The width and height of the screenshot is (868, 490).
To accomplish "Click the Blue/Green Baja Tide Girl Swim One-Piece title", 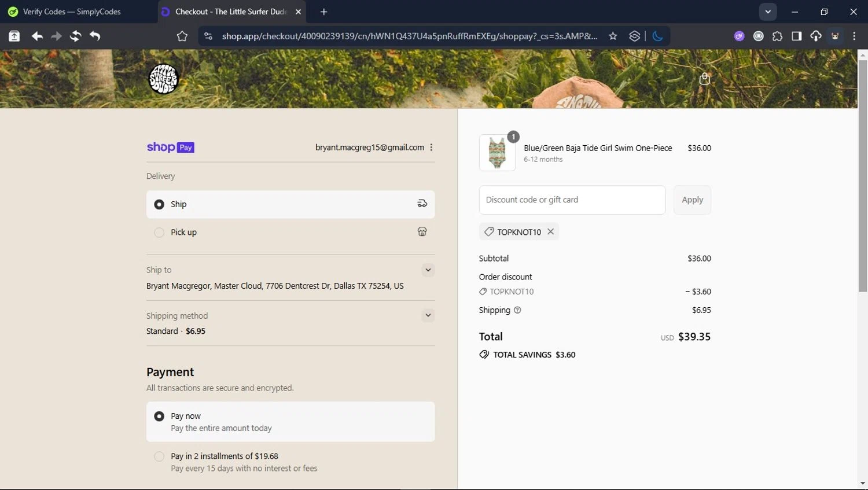I will [598, 148].
